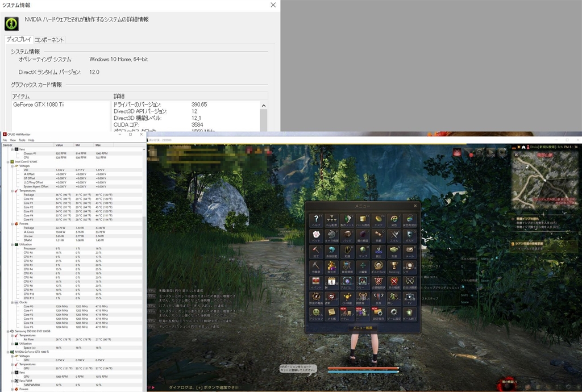Click the NVIDIA info icon in システム情報
Image resolution: width=582 pixels, height=392 pixels.
coord(11,24)
